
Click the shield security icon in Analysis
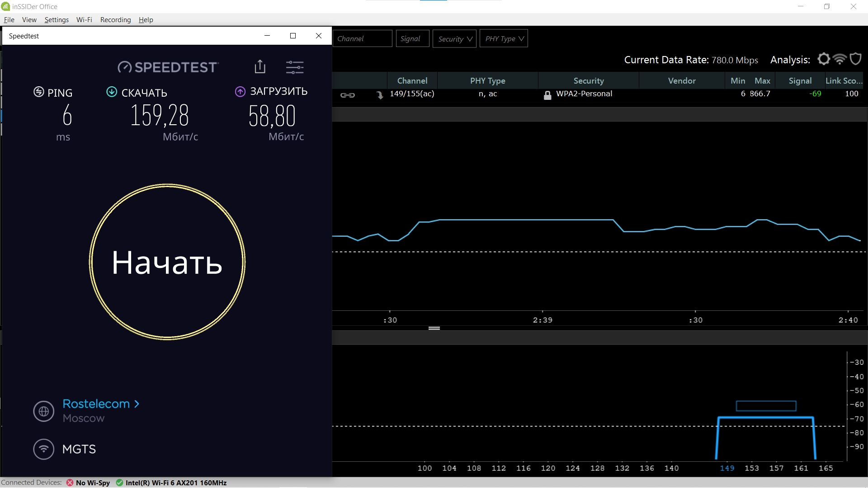(x=855, y=59)
